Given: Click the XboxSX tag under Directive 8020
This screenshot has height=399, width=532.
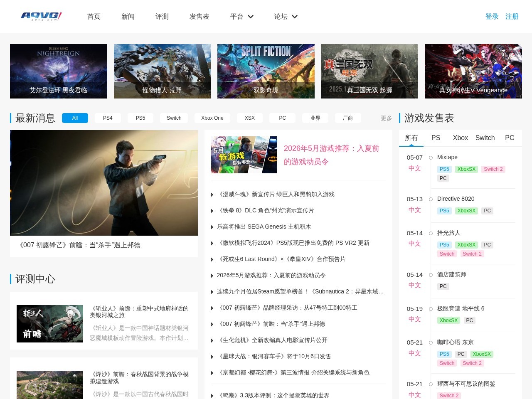Looking at the screenshot, I should [x=466, y=211].
